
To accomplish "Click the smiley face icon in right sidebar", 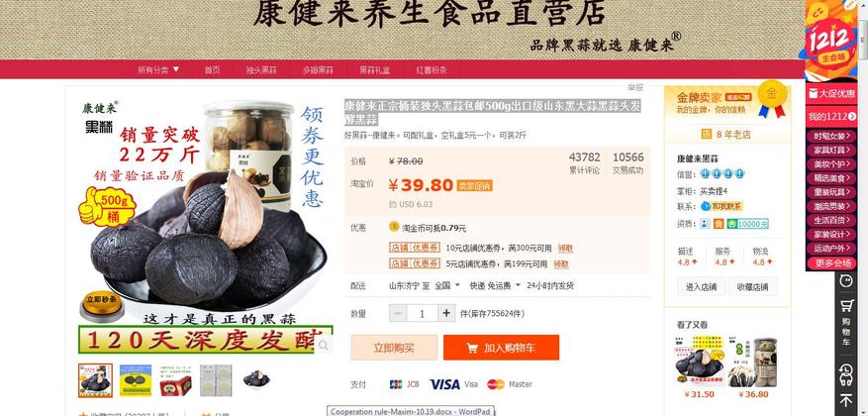I will (846, 281).
